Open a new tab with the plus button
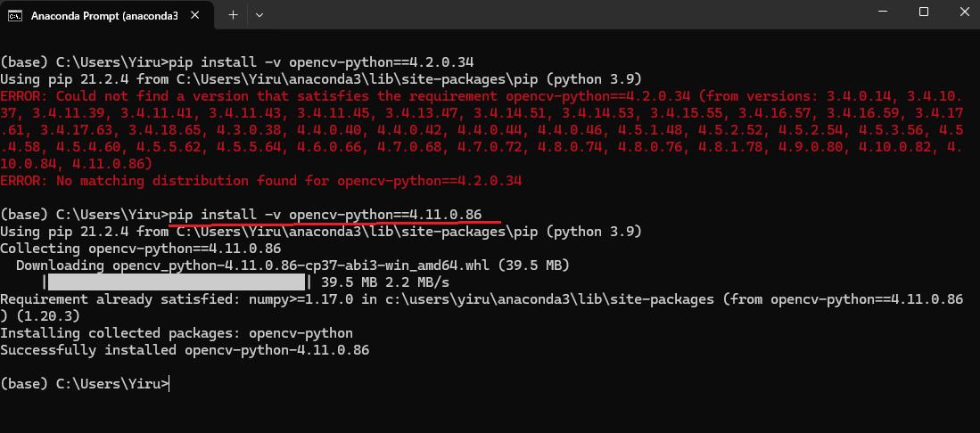Viewport: 980px width, 433px height. click(x=233, y=15)
